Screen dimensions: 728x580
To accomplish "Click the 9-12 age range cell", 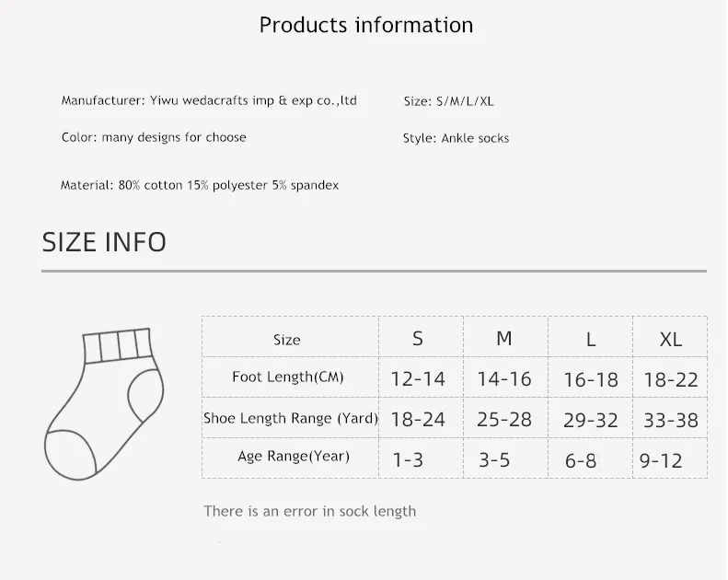I will (661, 460).
